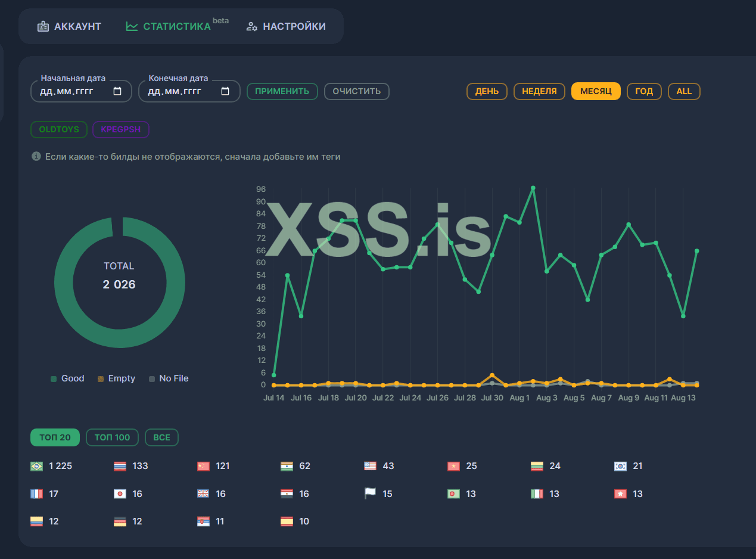This screenshot has height=559, width=756.
Task: Click the Aug 13 x-axis label
Action: [683, 398]
